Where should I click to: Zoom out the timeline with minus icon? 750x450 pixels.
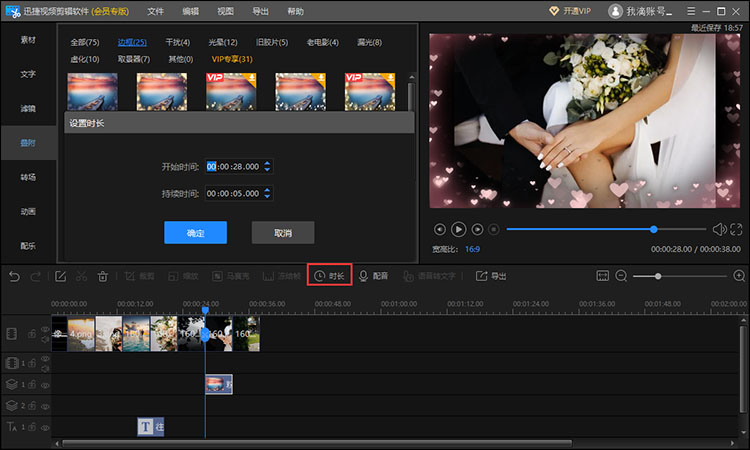click(621, 276)
